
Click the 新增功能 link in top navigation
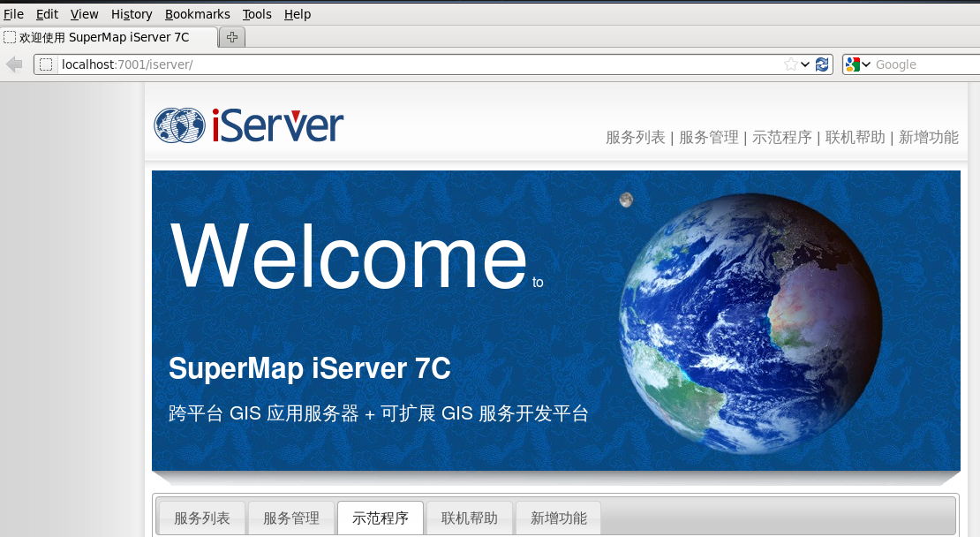point(929,137)
